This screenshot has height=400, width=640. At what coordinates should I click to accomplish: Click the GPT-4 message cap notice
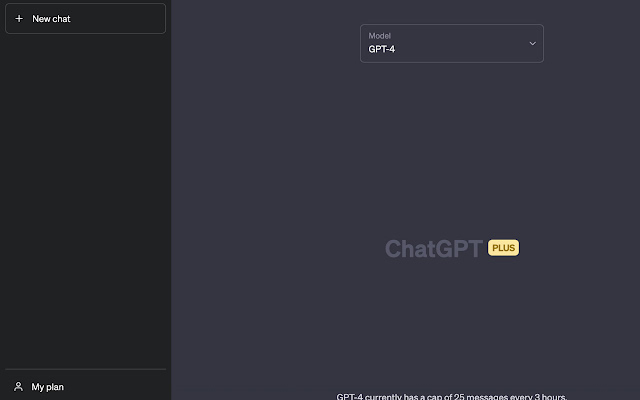(x=451, y=396)
